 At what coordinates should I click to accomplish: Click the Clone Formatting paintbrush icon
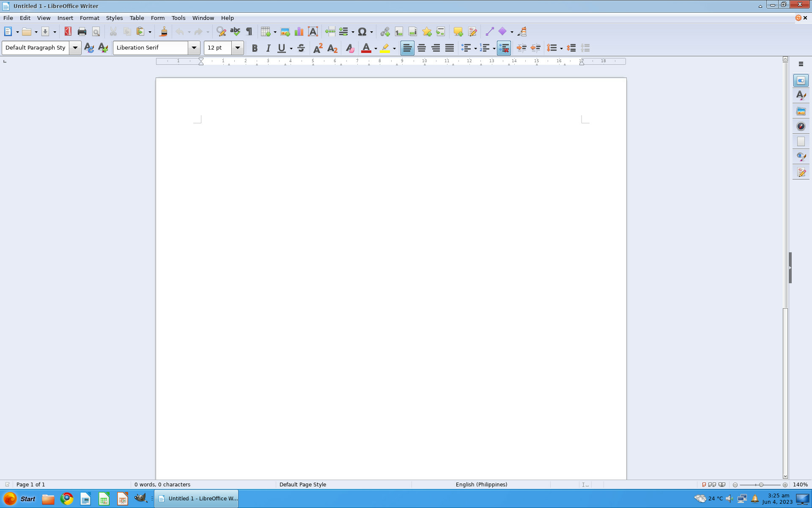tap(163, 32)
